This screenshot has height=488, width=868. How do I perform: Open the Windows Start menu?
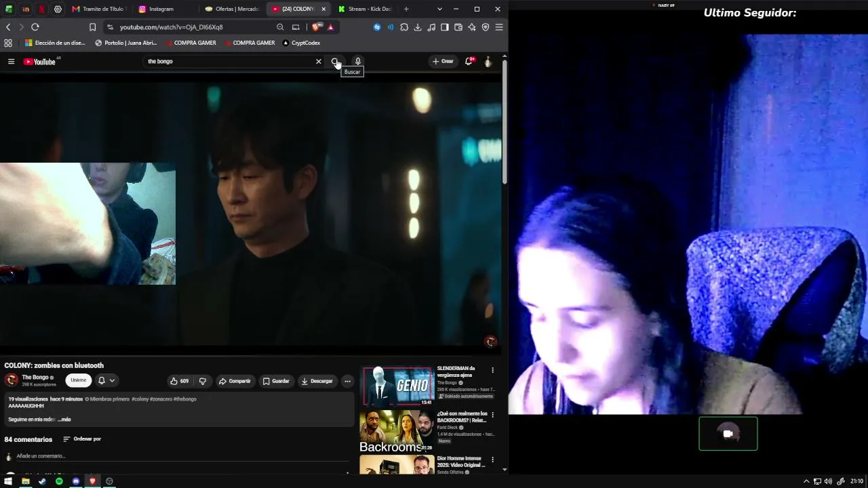coord(8,481)
